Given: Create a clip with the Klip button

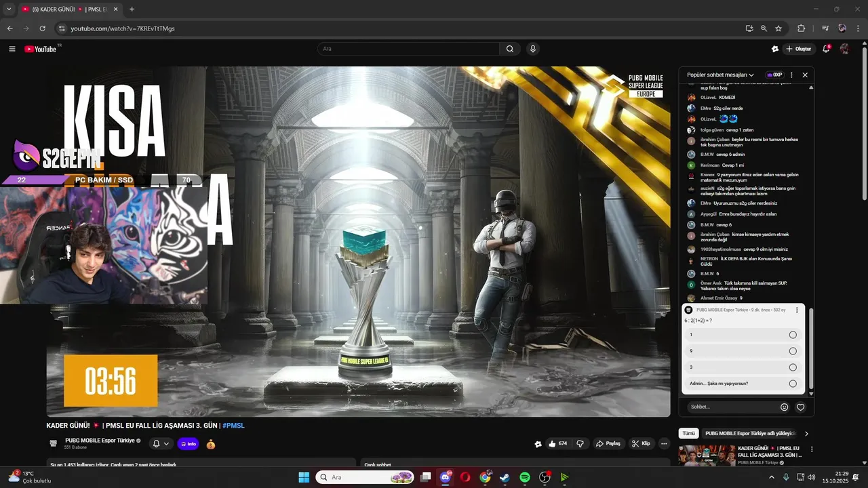Looking at the screenshot, I should click(641, 443).
